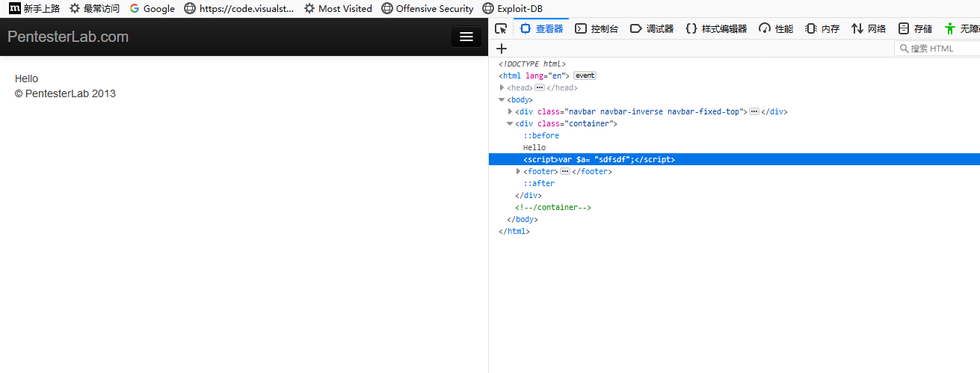
Task: Open the Offensive Security bookmark
Action: click(428, 8)
